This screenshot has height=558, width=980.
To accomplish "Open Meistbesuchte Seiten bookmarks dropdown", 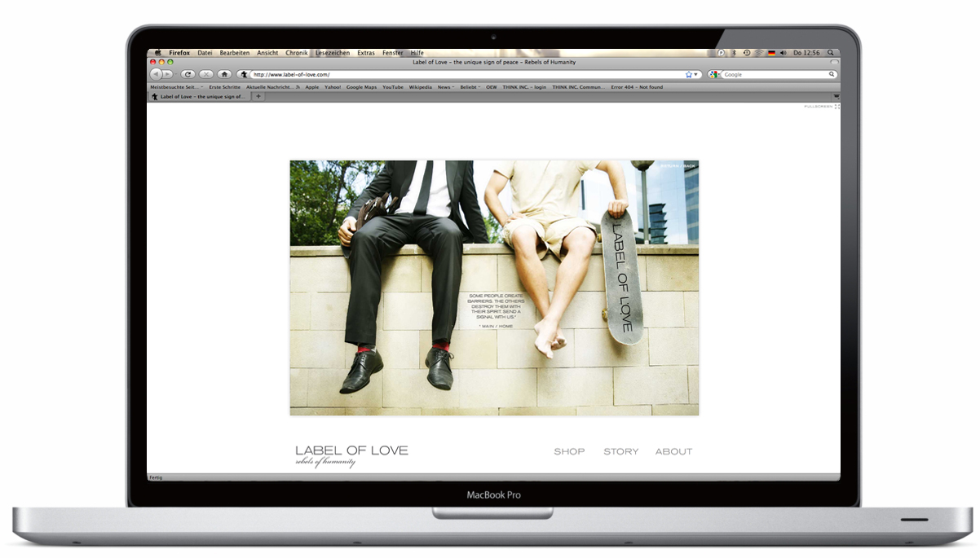I will click(177, 87).
